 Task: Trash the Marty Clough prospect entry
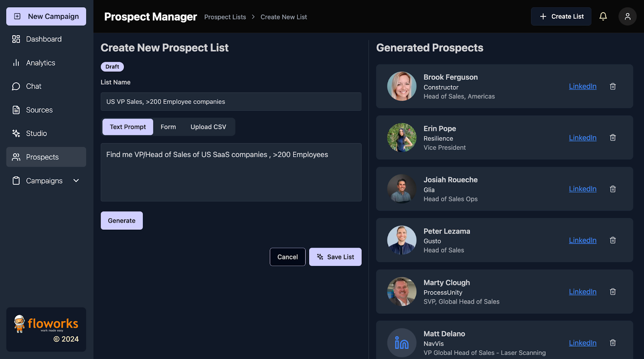[x=613, y=292]
